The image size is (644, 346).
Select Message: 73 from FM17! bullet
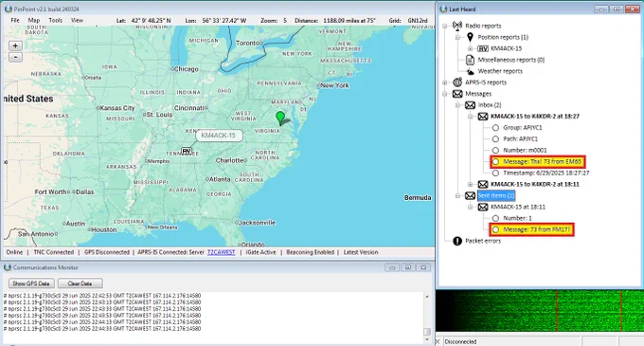495,229
